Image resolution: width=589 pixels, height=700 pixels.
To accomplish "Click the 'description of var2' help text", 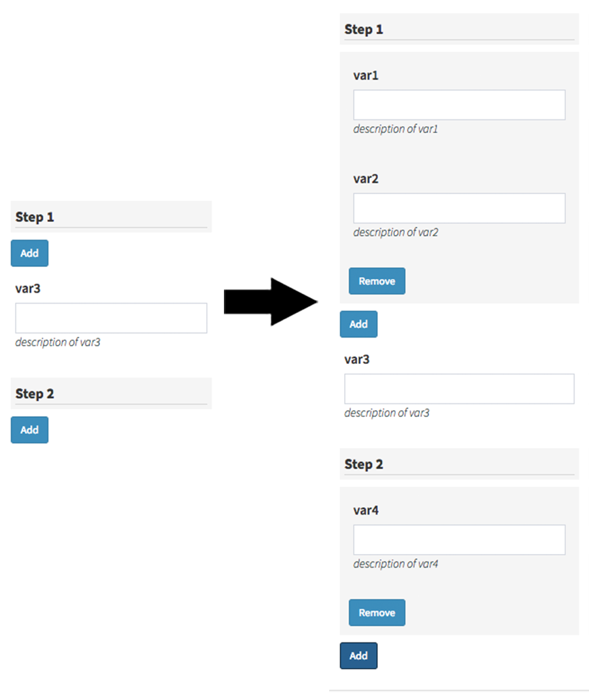I will click(x=396, y=232).
